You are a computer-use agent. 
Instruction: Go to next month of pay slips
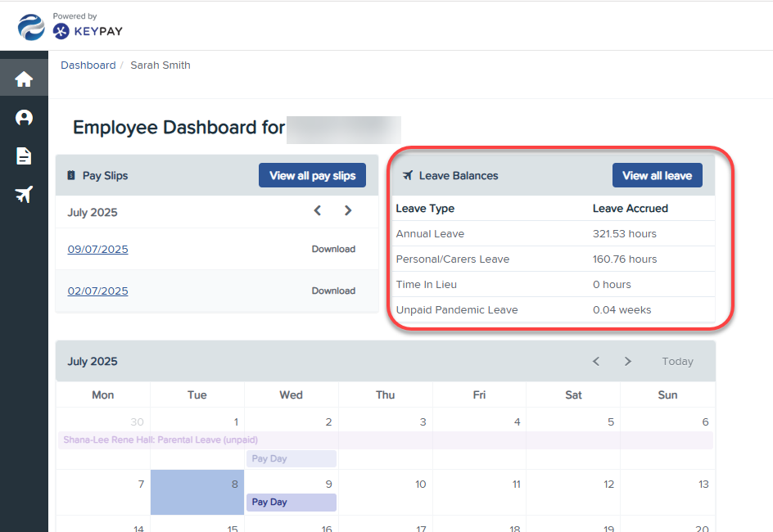pos(348,211)
